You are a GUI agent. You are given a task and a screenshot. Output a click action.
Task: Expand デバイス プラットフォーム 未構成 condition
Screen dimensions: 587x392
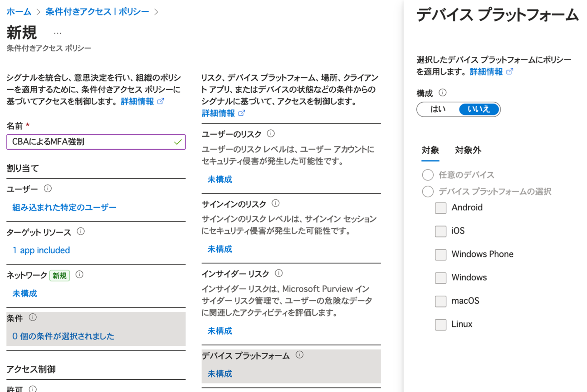(x=220, y=373)
